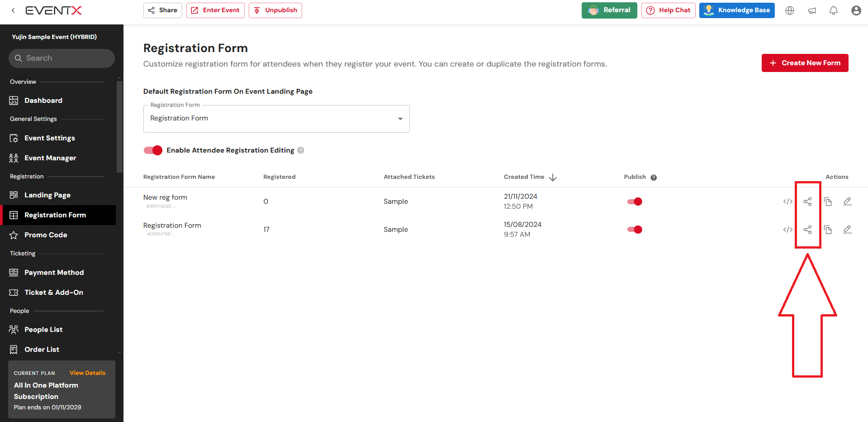Open People List in the sidebar
The width and height of the screenshot is (868, 422).
(59, 330)
